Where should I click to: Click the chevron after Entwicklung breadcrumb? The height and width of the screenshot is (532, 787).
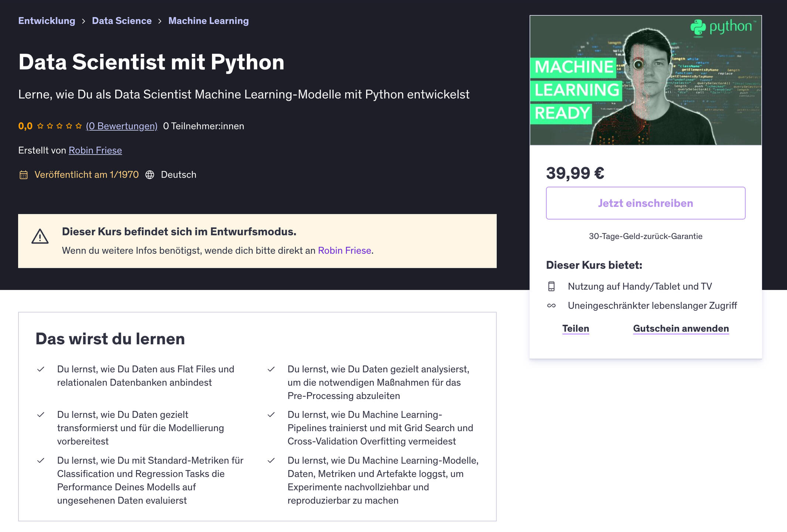pyautogui.click(x=84, y=21)
